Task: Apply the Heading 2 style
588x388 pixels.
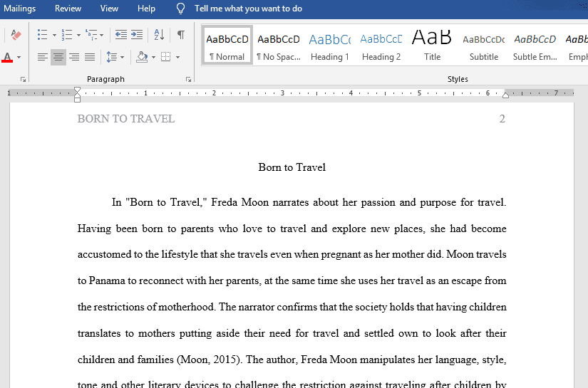Action: point(381,46)
